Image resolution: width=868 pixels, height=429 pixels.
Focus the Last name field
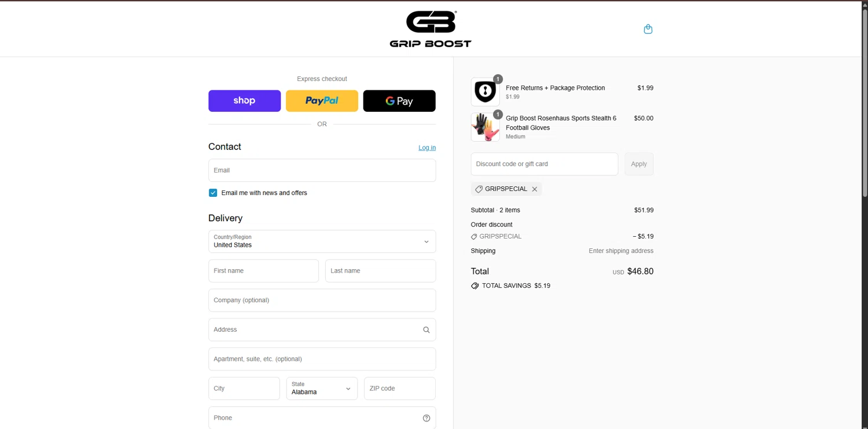click(x=380, y=271)
